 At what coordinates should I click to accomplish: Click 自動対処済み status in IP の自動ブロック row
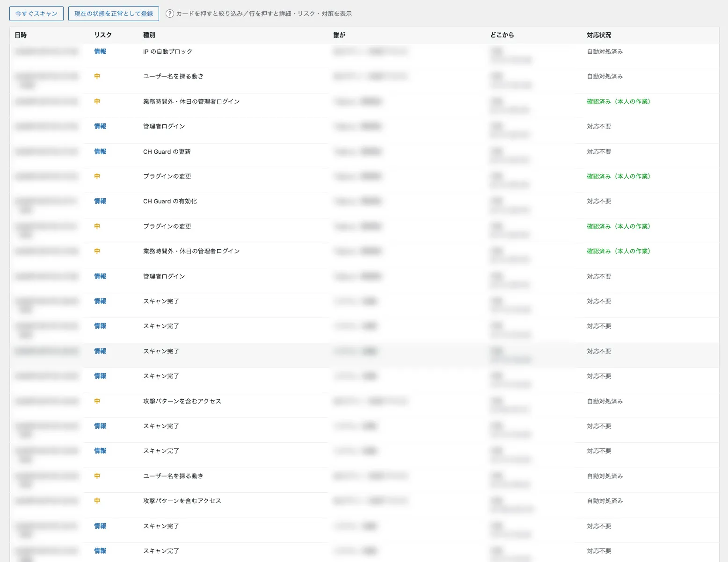click(605, 51)
